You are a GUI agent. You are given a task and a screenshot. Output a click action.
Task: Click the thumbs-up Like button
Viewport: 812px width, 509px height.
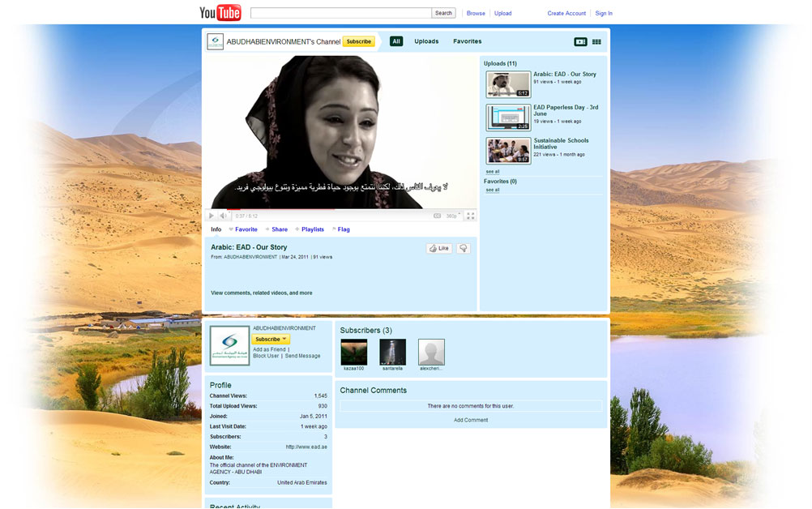[439, 249]
